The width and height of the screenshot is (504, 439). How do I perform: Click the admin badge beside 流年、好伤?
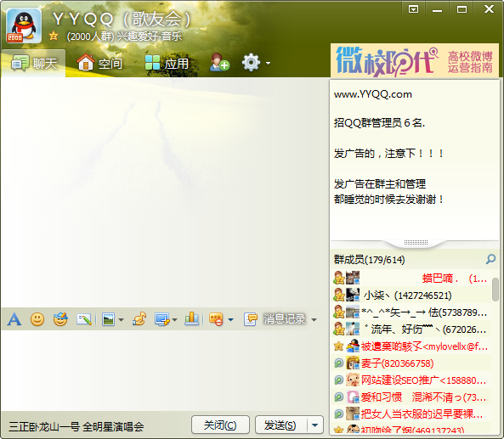tap(339, 329)
